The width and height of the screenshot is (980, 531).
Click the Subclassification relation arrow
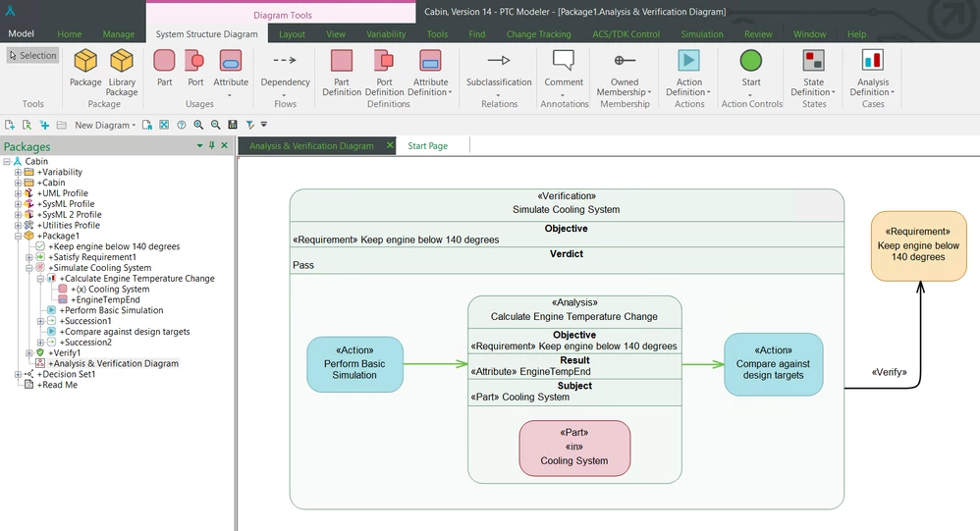(x=499, y=61)
